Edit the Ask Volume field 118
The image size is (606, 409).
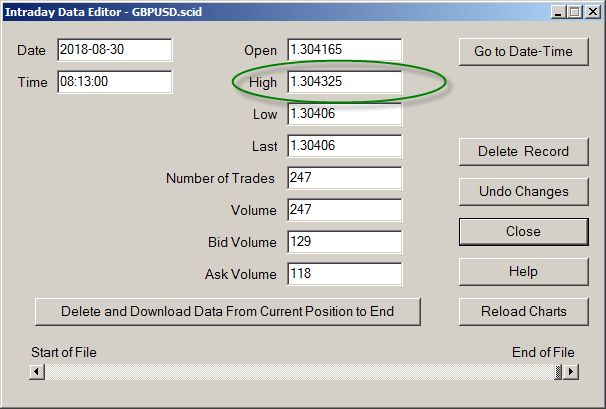pos(345,274)
